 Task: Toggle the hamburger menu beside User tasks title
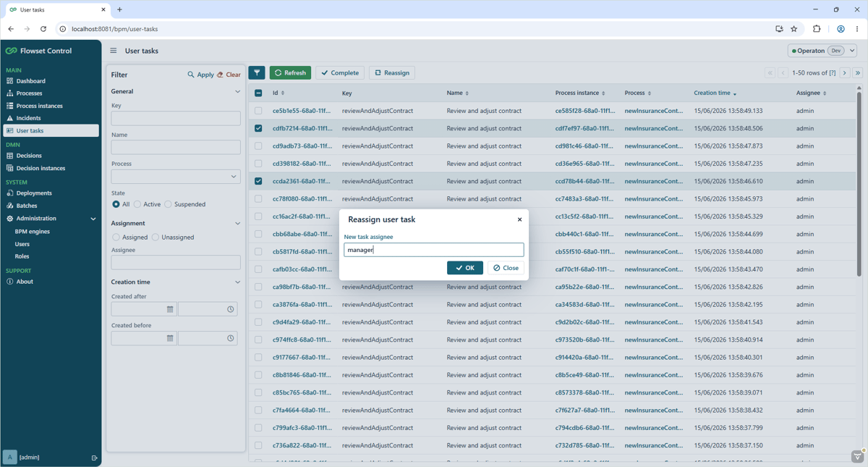(113, 51)
